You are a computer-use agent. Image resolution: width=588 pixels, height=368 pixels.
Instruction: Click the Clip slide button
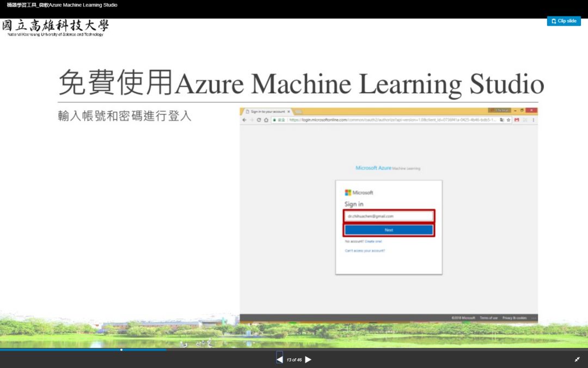(563, 21)
